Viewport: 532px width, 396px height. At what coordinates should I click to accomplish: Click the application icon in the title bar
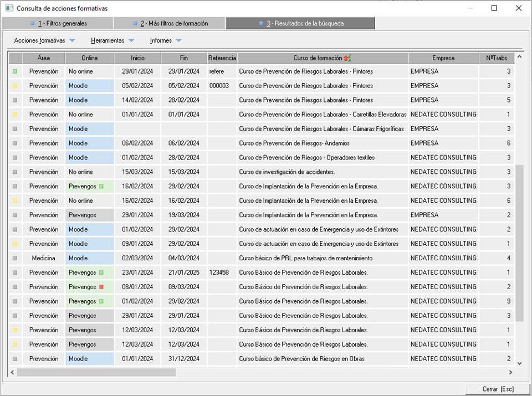coord(9,8)
